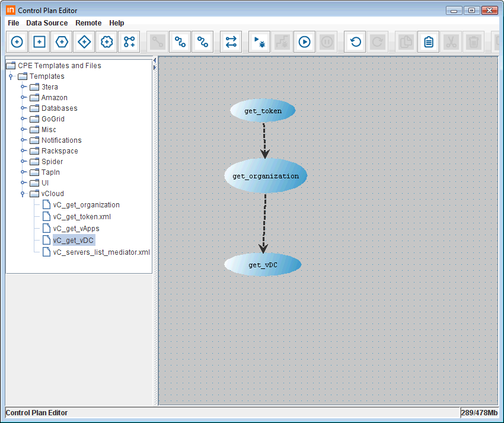
Task: Click the GoGrid folder label
Action: [x=53, y=118]
